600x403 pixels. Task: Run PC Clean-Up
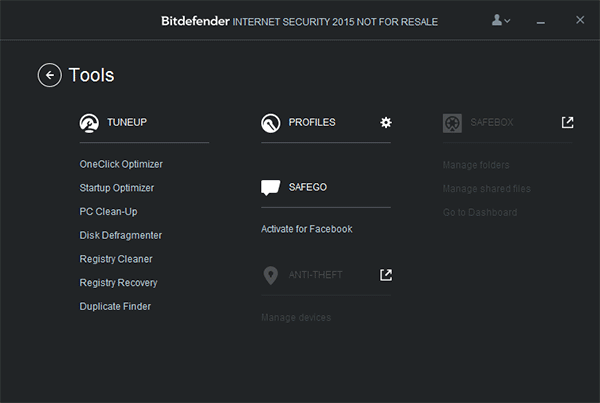tap(108, 212)
